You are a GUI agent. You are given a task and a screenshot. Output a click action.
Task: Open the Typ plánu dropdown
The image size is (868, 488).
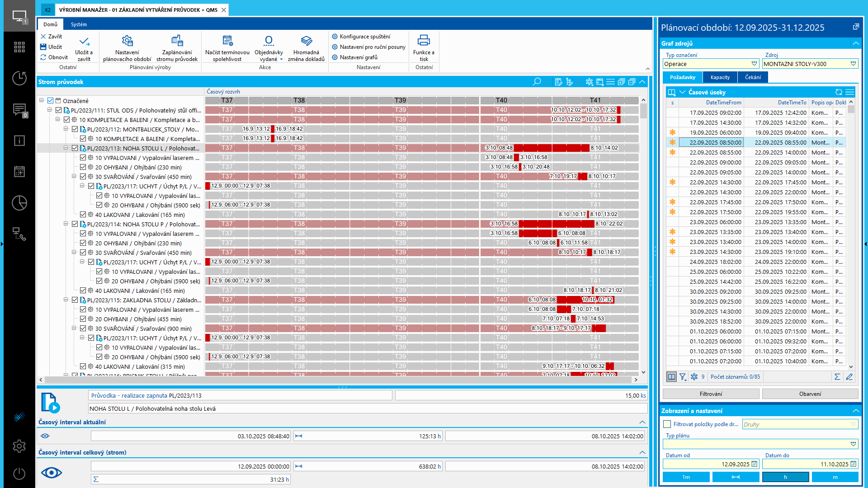(x=853, y=444)
